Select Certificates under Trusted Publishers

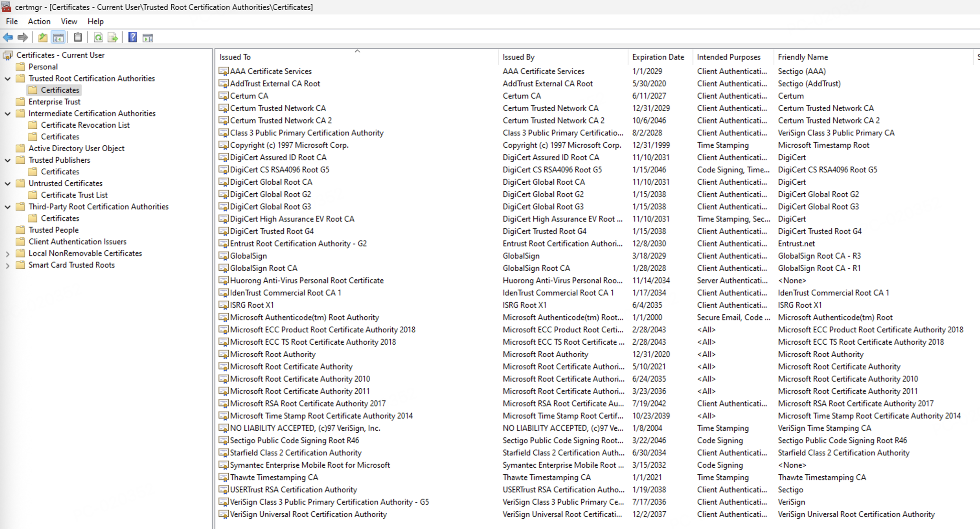pyautogui.click(x=60, y=171)
